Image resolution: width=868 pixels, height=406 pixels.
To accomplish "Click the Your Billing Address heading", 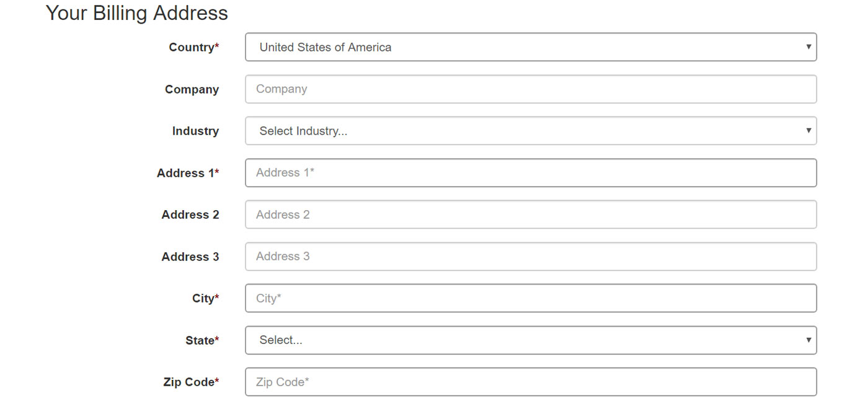I will coord(137,13).
